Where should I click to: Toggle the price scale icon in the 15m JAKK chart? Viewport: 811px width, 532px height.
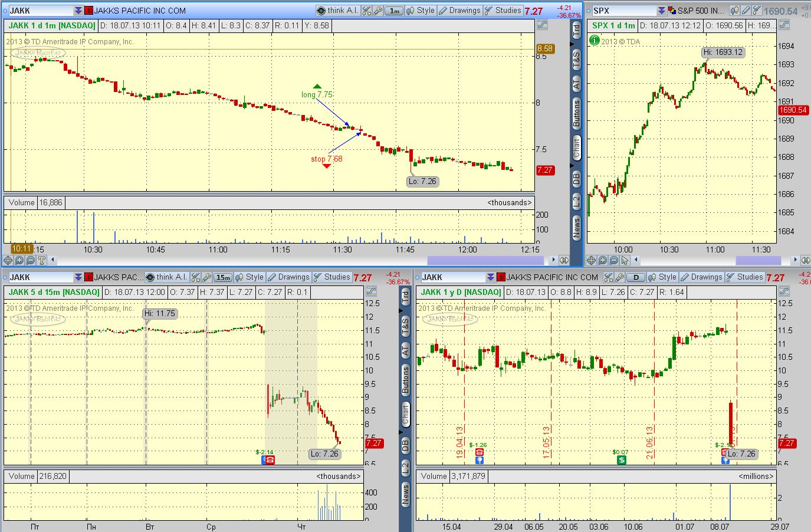coord(371,291)
